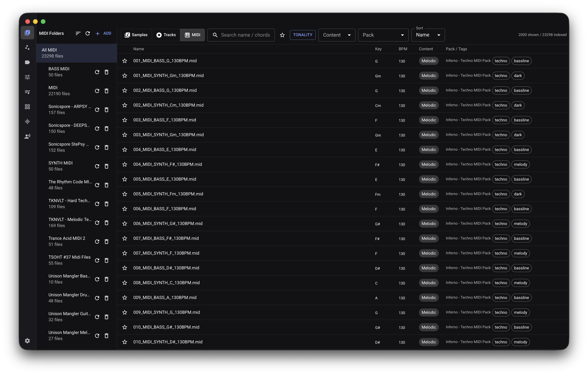588x375 pixels.
Task: Open the playlist music sidebar icon
Action: 27,92
